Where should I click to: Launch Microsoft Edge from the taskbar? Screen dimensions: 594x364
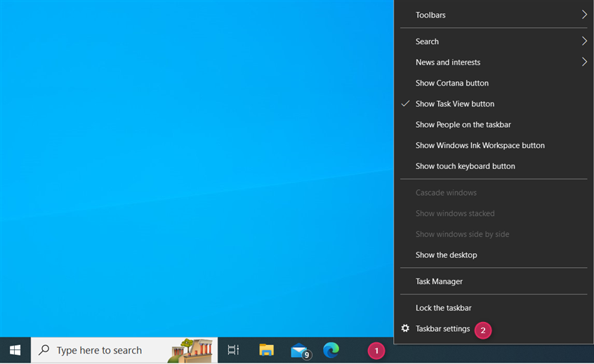pyautogui.click(x=331, y=350)
